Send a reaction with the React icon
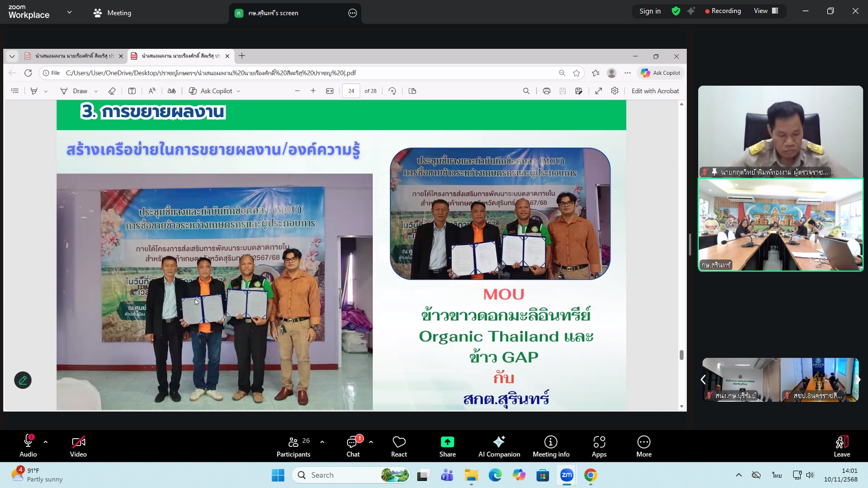This screenshot has height=488, width=868. 399,446
